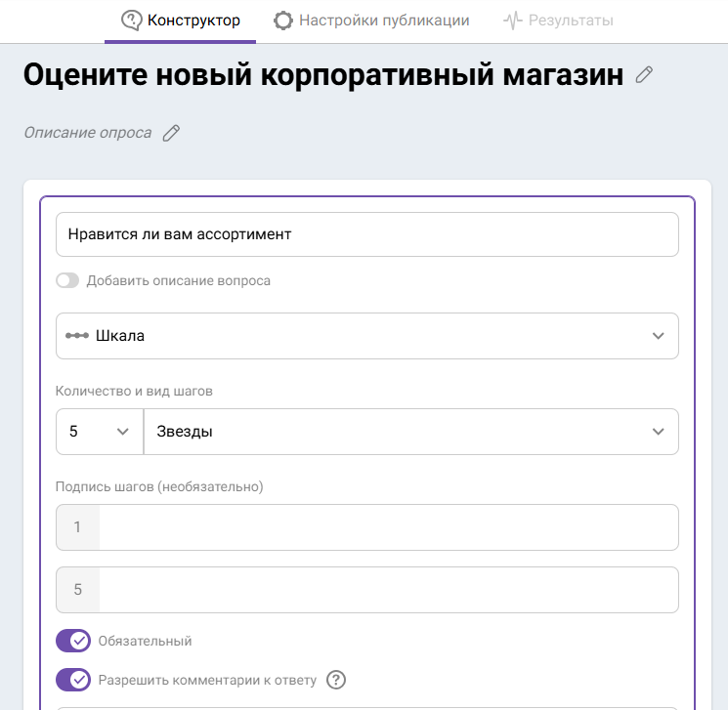Click the Настройки публикации gear icon
728x710 pixels.
[x=283, y=21]
